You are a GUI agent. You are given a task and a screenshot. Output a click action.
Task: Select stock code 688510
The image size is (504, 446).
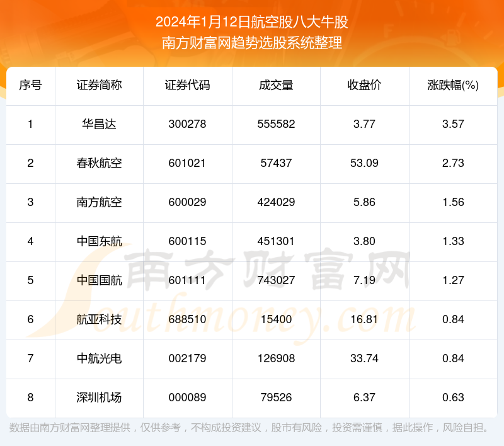coord(187,319)
